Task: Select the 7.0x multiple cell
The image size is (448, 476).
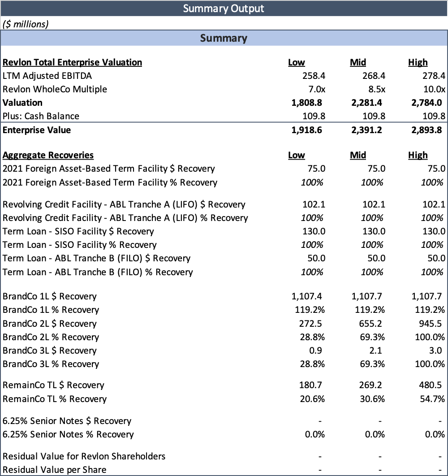Action: 317,89
